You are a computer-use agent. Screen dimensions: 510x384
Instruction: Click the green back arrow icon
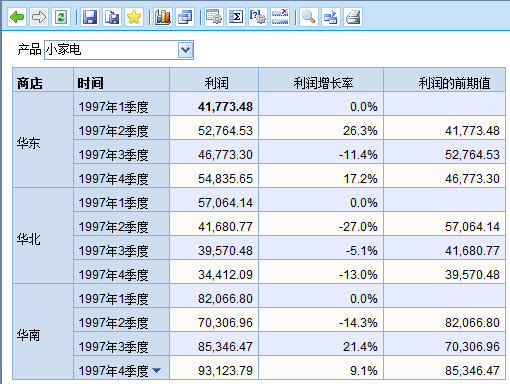point(17,17)
